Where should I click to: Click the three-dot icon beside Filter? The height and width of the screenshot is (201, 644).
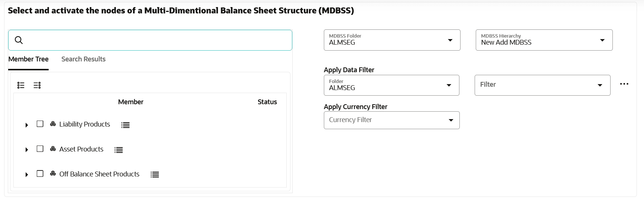click(624, 84)
